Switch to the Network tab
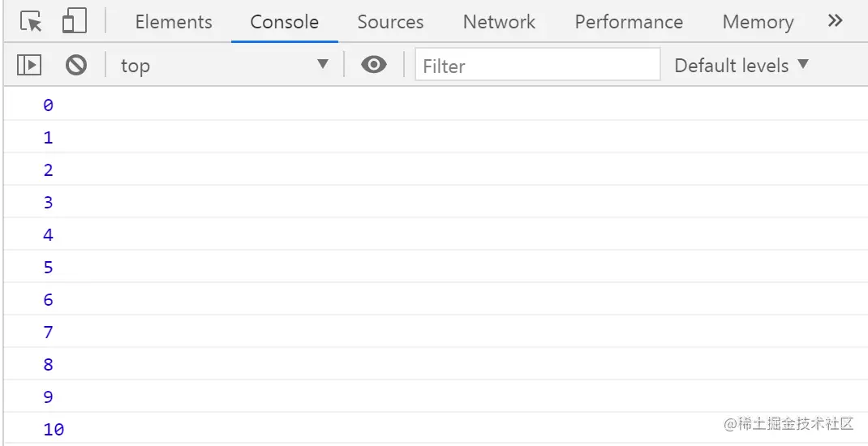This screenshot has width=868, height=446. [499, 22]
